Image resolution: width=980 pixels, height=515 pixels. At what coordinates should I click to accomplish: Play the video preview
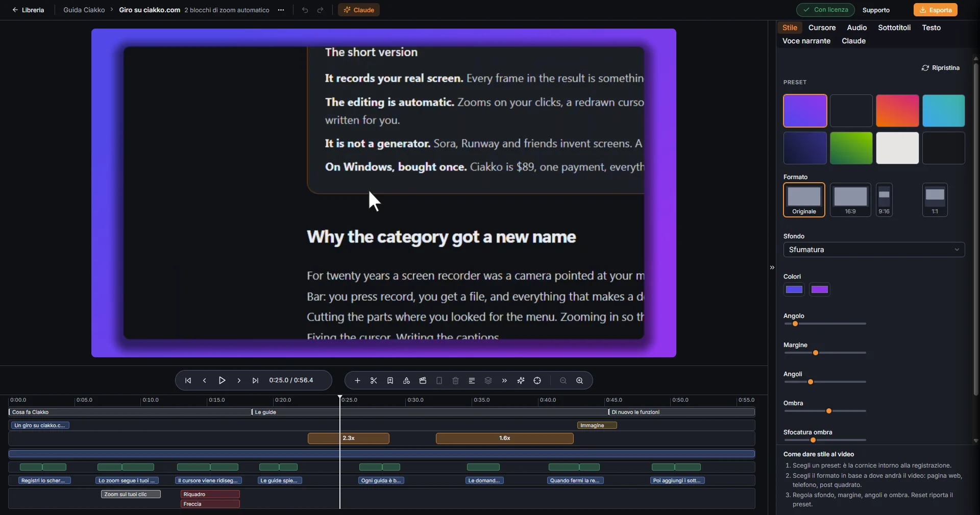click(x=222, y=380)
